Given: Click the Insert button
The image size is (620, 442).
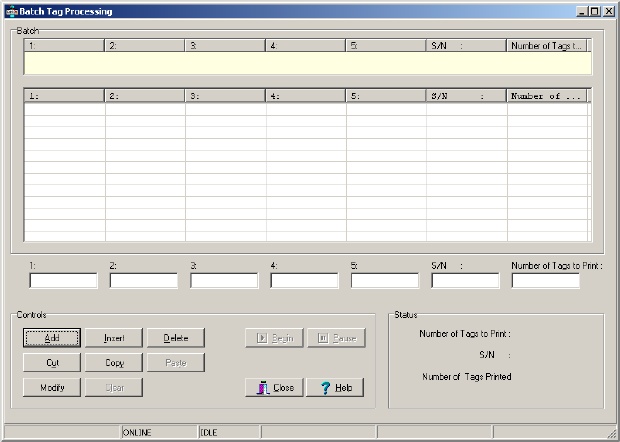Looking at the screenshot, I should tap(114, 338).
